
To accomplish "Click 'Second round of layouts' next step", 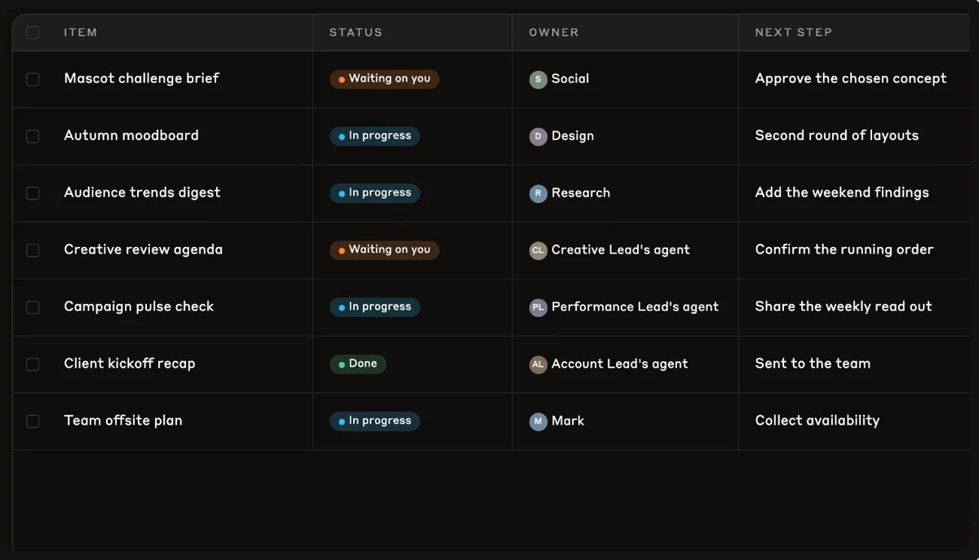I will click(837, 135).
